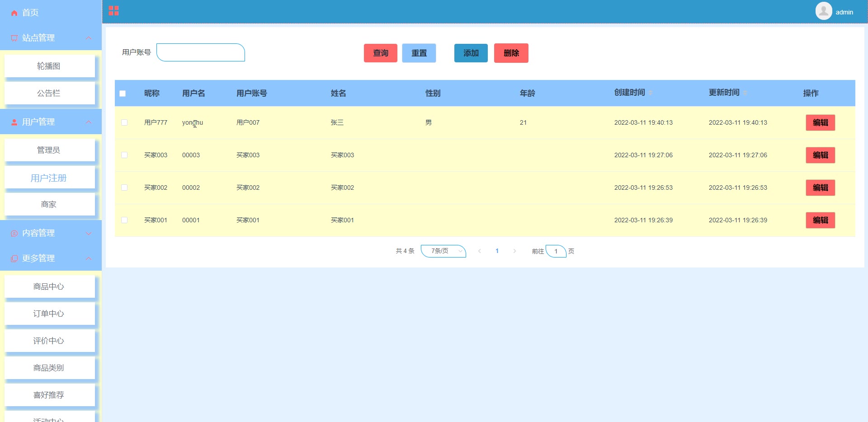Screen dimensions: 868x422
Task: Open the 首页 menu item
Action: pyautogui.click(x=51, y=13)
